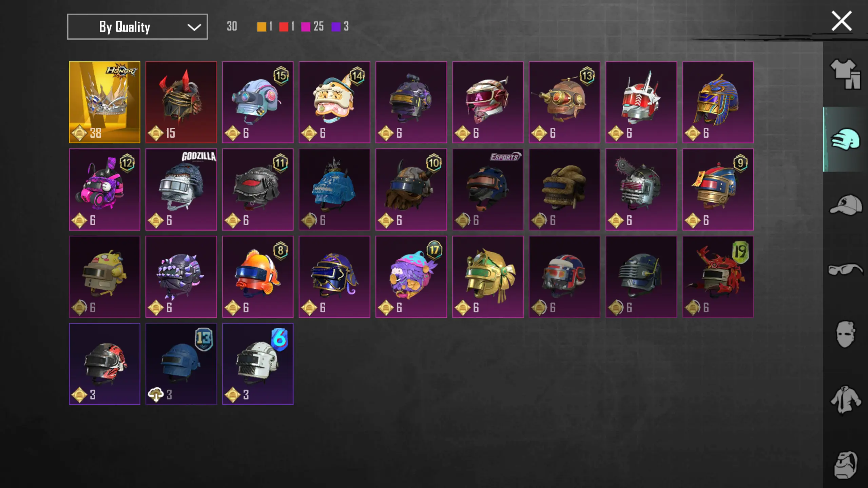Open the cap headwear category
The height and width of the screenshot is (488, 868).
point(845,205)
